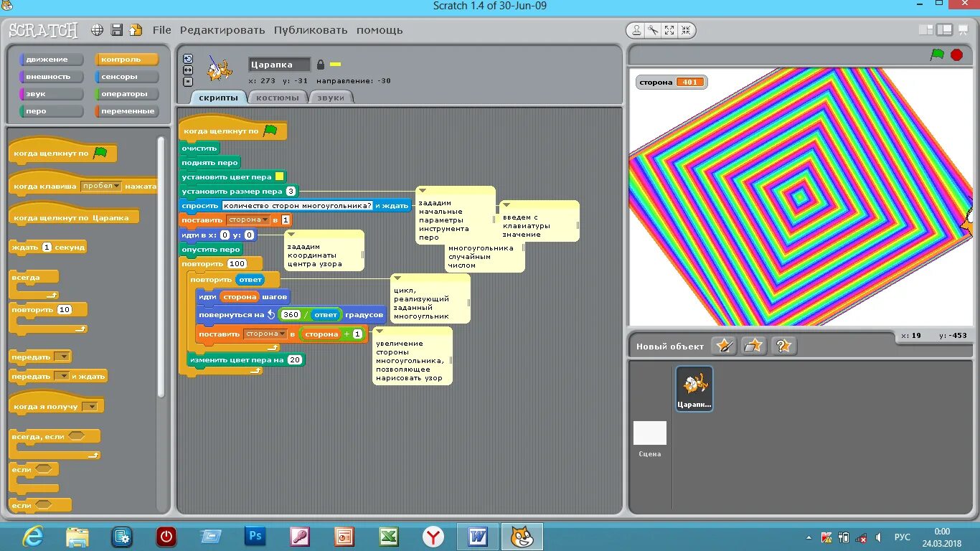Edit the повторить 100 count field
Viewport: 980px width, 551px height.
(237, 263)
